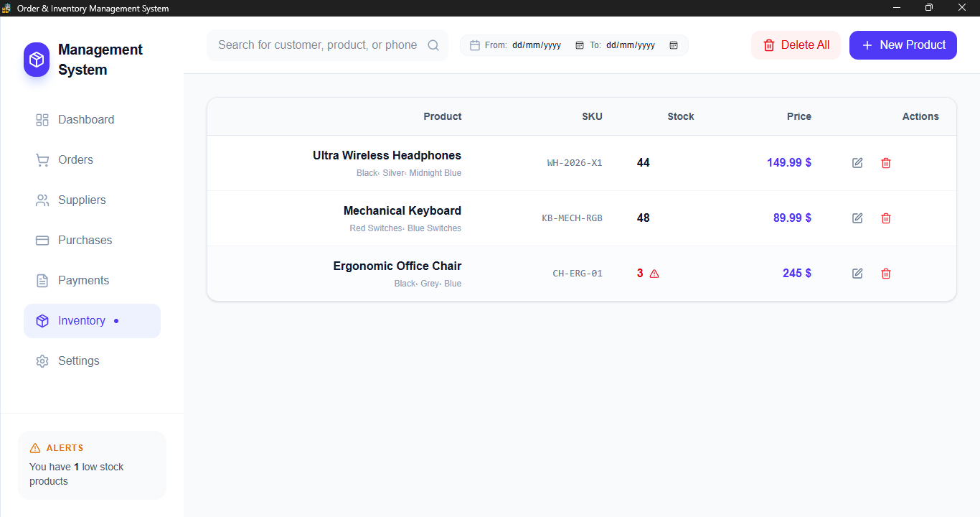Viewport: 980px width, 517px height.
Task: Edit the Ergonomic Office Chair product
Action: click(x=857, y=274)
